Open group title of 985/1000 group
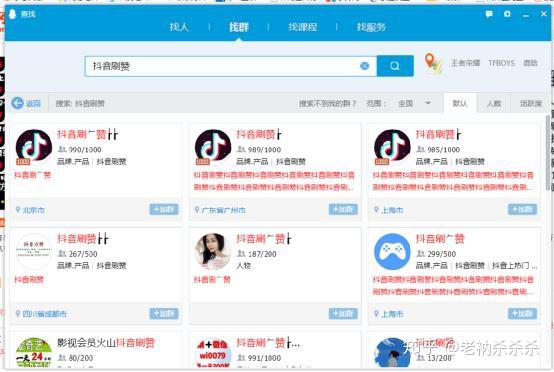Image resolution: width=554 pixels, height=372 pixels. [x=438, y=135]
